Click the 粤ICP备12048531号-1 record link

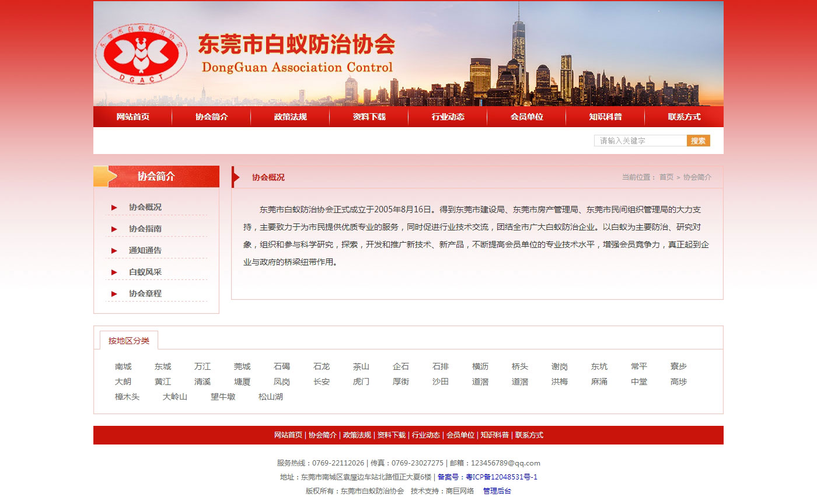pos(501,477)
